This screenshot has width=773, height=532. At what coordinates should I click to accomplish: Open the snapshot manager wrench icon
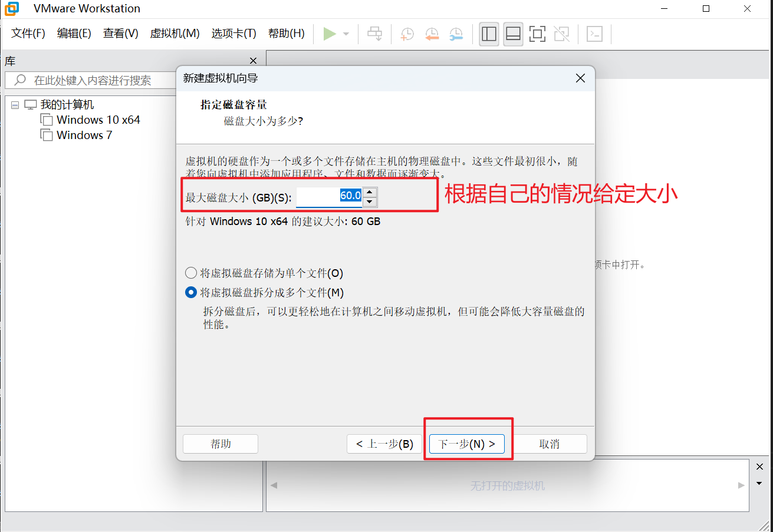pos(456,34)
